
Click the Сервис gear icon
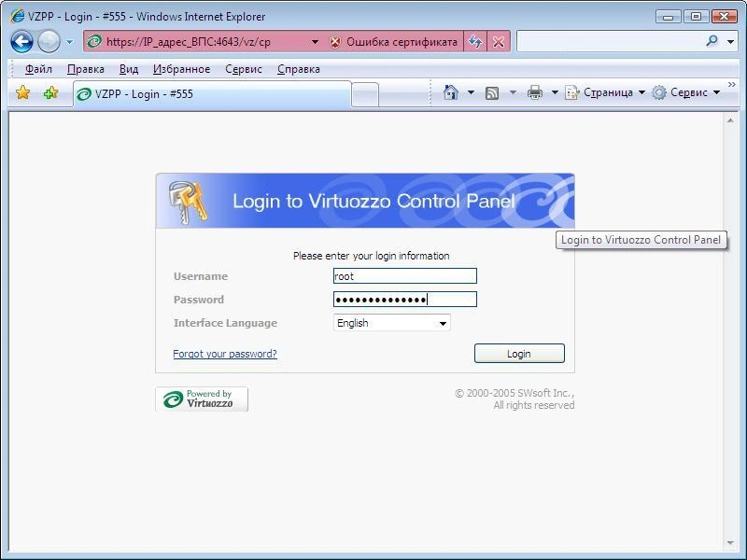click(659, 92)
